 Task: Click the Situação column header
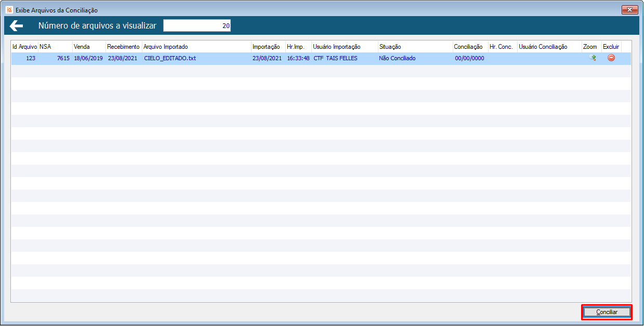pyautogui.click(x=415, y=47)
